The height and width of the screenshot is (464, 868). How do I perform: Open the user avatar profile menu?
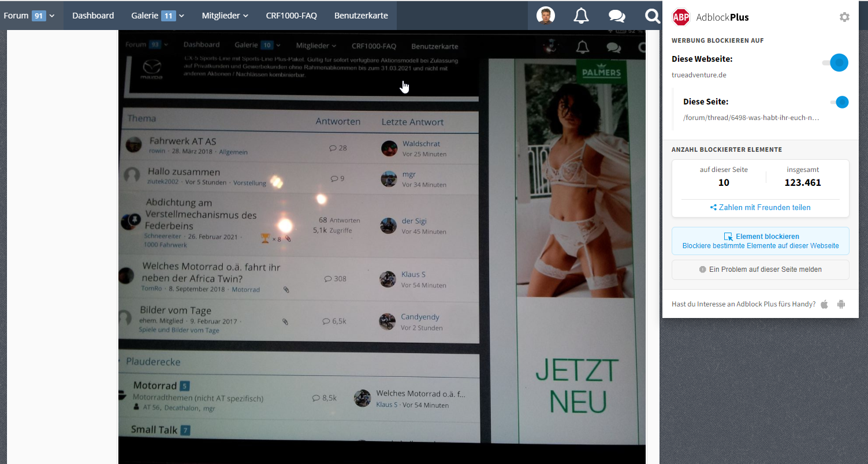pos(545,16)
